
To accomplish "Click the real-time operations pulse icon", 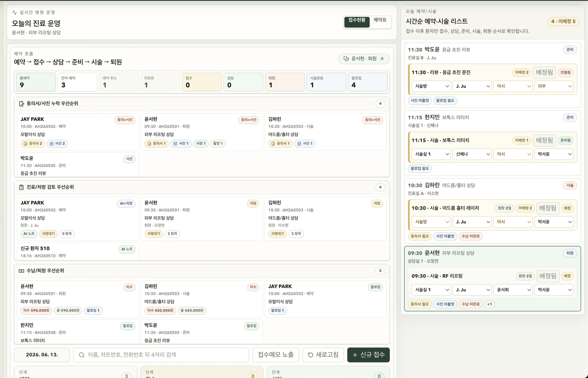I will (14, 12).
